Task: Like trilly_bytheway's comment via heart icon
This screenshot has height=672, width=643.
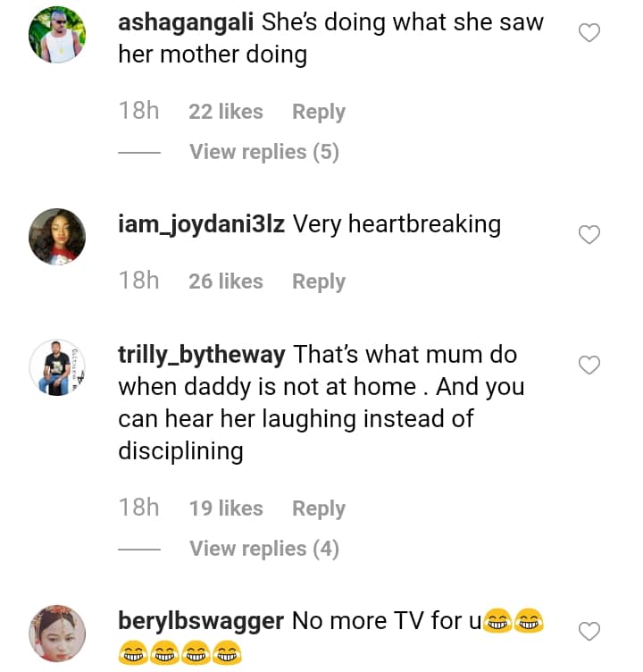Action: point(589,365)
